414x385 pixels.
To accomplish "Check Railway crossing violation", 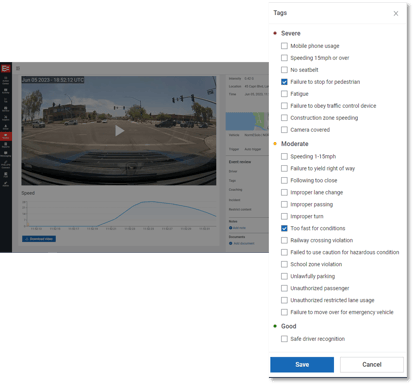I will point(284,241).
